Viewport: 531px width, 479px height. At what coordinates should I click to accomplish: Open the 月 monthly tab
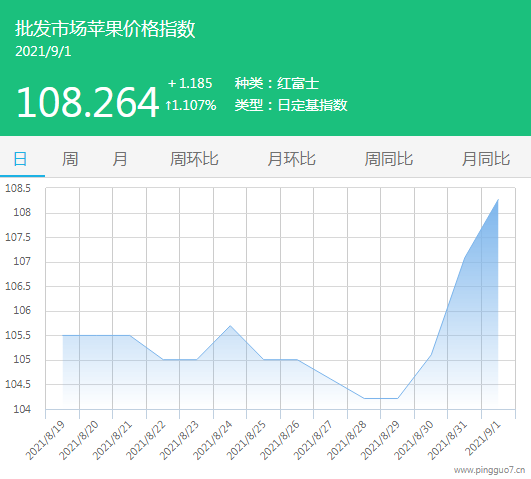(x=120, y=159)
